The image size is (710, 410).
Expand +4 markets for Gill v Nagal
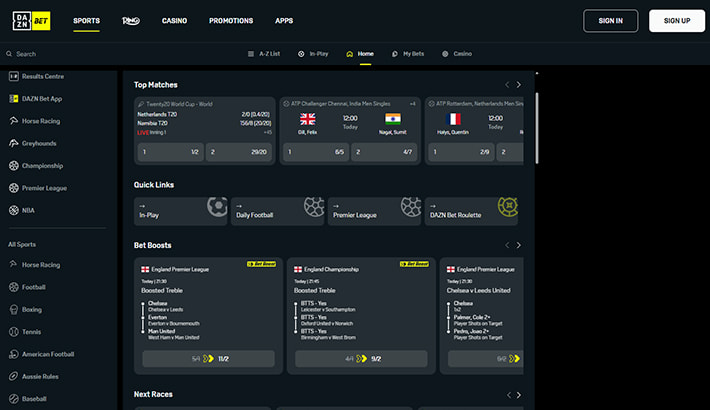(x=413, y=104)
